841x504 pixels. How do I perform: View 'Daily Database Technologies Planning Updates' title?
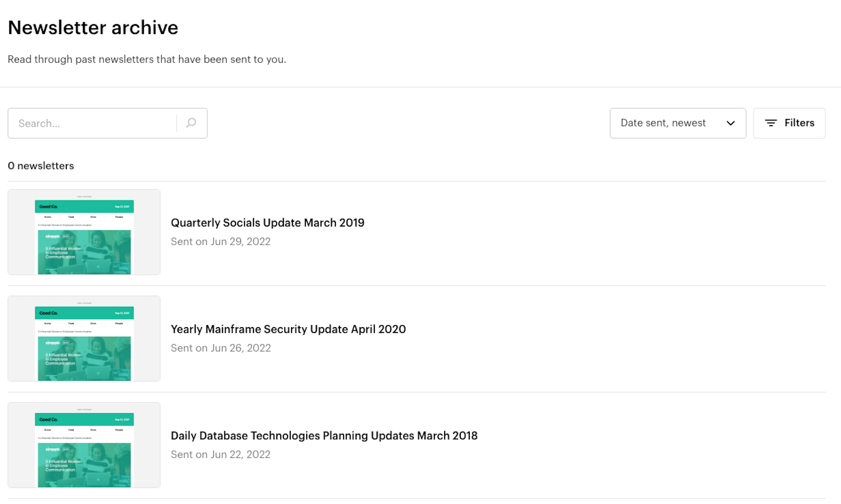(x=324, y=436)
